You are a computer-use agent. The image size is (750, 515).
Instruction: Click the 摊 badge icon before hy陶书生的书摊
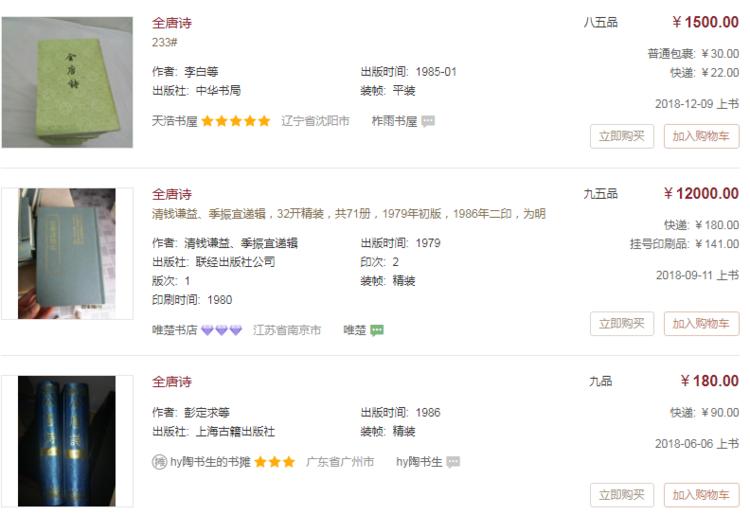click(x=159, y=462)
